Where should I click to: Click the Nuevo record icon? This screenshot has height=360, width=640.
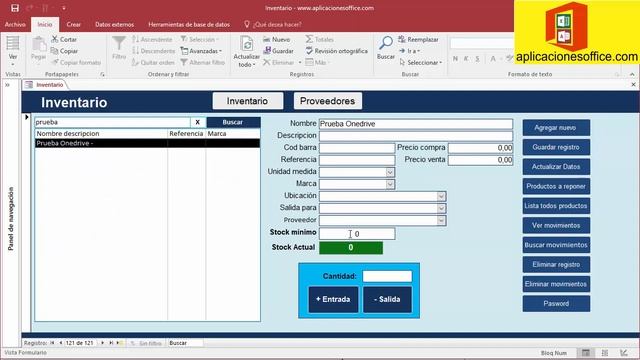(x=276, y=39)
